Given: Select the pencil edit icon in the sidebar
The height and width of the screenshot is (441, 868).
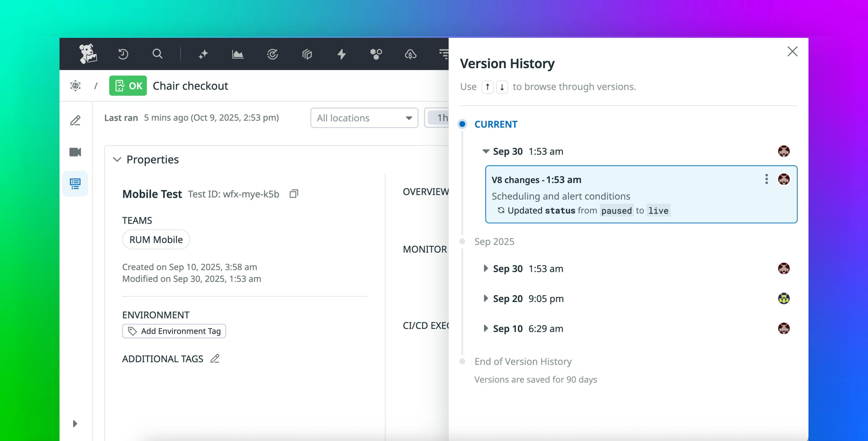Looking at the screenshot, I should (75, 120).
